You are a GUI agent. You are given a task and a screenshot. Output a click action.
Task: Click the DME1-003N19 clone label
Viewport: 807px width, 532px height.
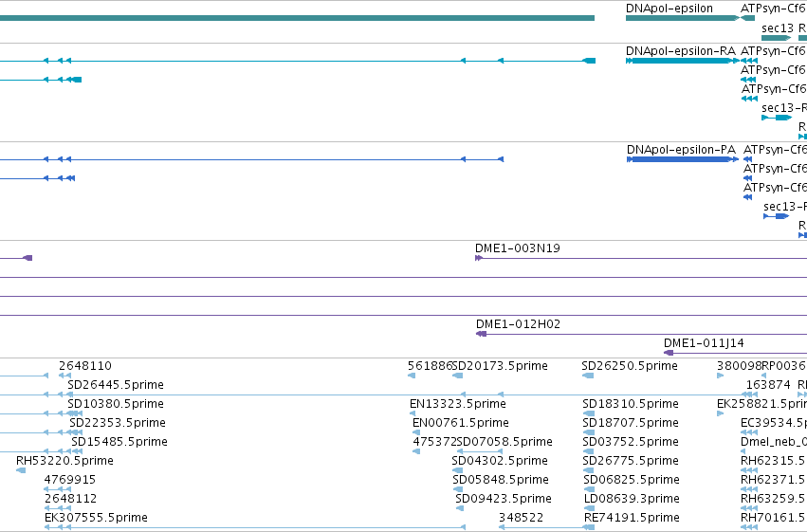[517, 248]
